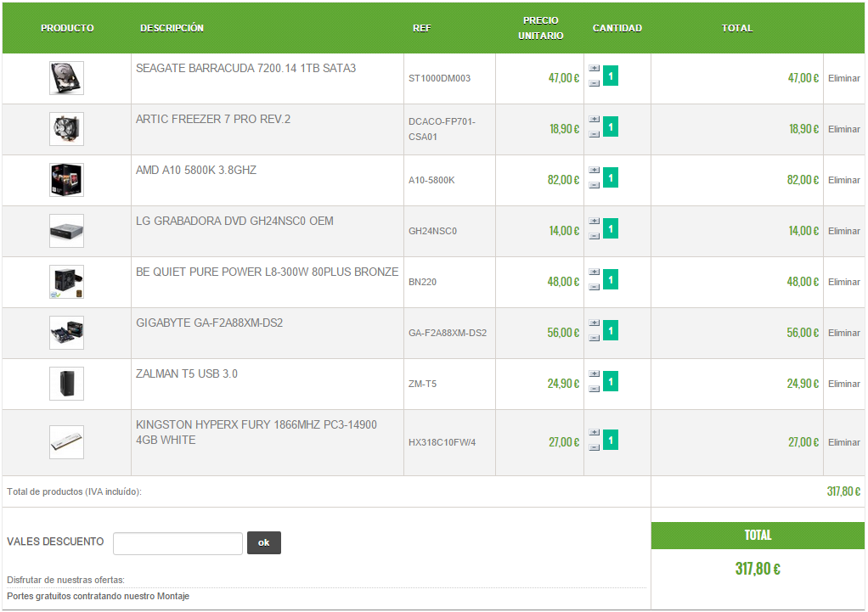
Task: Click the 317,80 € grand total
Action: point(758,569)
